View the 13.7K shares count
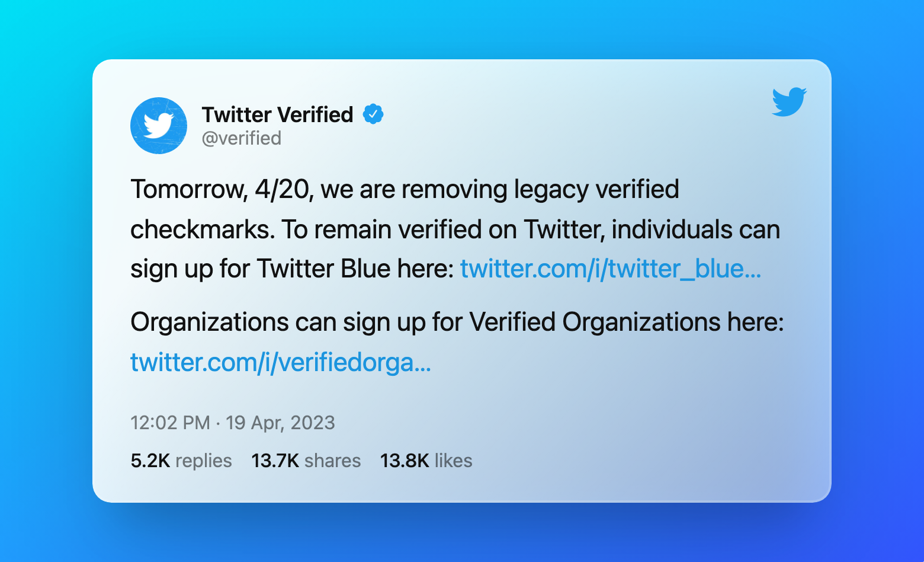The image size is (924, 562). (306, 461)
